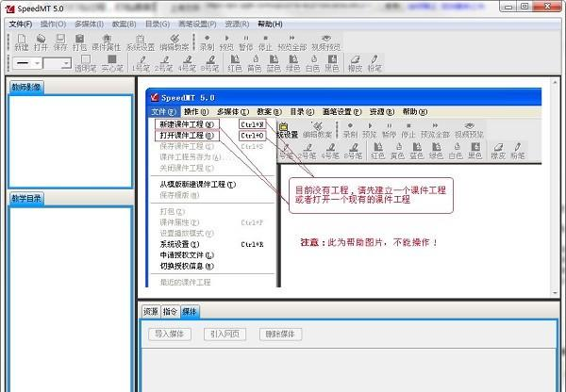Click the 编辑教案 edit lesson plan icon

(x=175, y=42)
